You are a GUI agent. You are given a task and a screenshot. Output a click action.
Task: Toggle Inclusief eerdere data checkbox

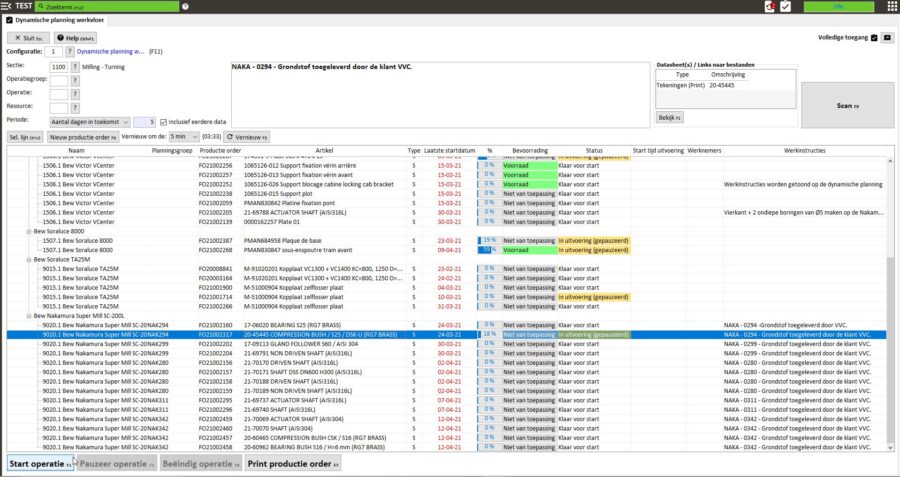point(164,122)
